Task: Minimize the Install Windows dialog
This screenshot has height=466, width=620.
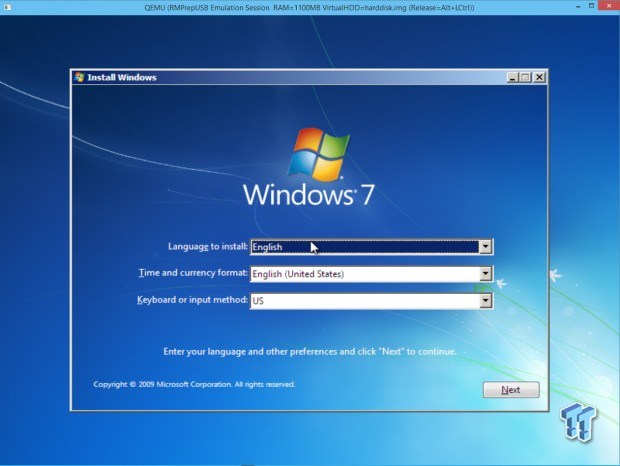Action: (512, 77)
